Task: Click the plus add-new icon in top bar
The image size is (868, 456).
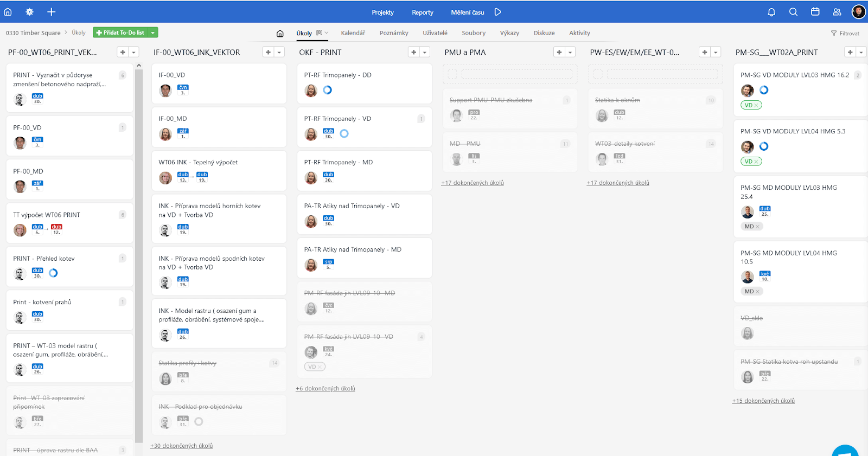Action: click(x=51, y=11)
